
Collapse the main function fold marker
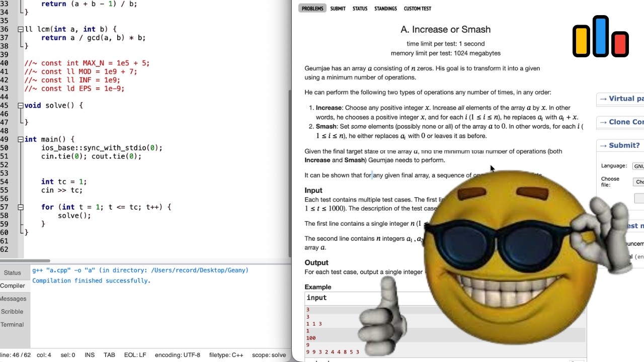tap(20, 139)
